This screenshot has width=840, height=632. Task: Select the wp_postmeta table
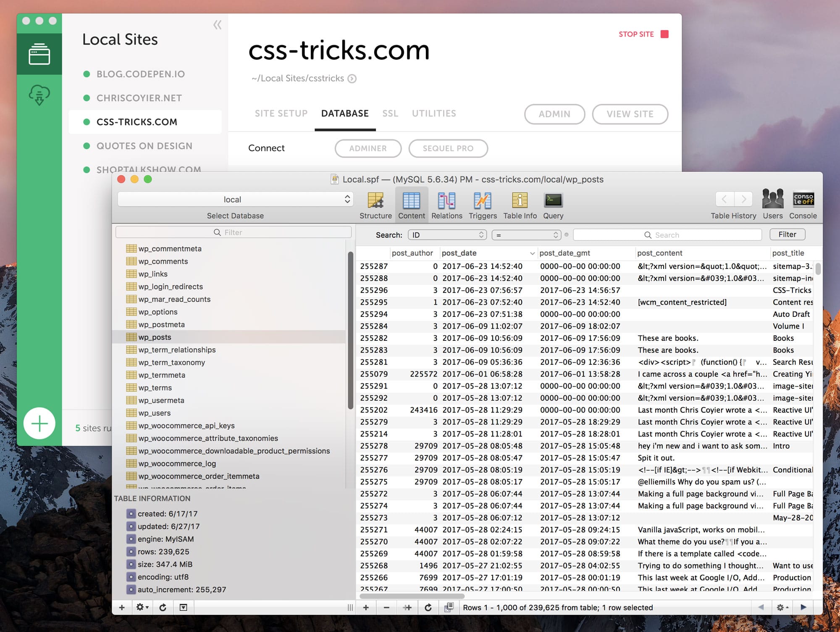[x=162, y=324]
